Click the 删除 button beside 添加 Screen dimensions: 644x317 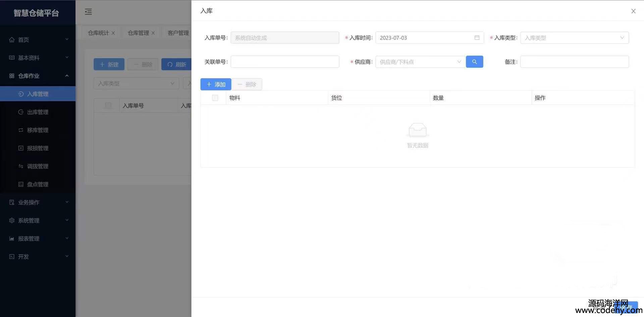247,84
